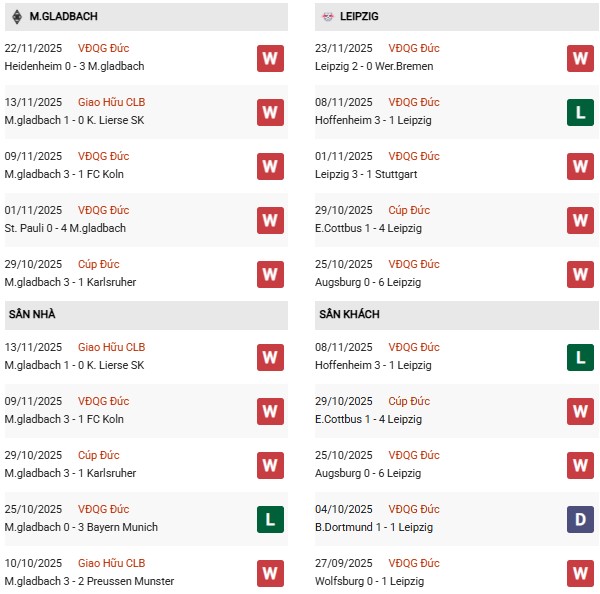Open the SÂN NHÀ section header
This screenshot has height=594, width=600.
(32, 314)
